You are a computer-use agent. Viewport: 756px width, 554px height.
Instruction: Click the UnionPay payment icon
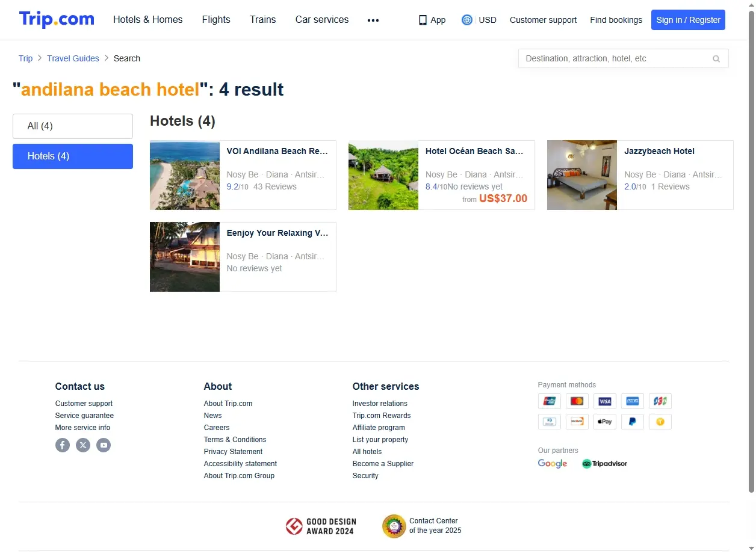(550, 401)
